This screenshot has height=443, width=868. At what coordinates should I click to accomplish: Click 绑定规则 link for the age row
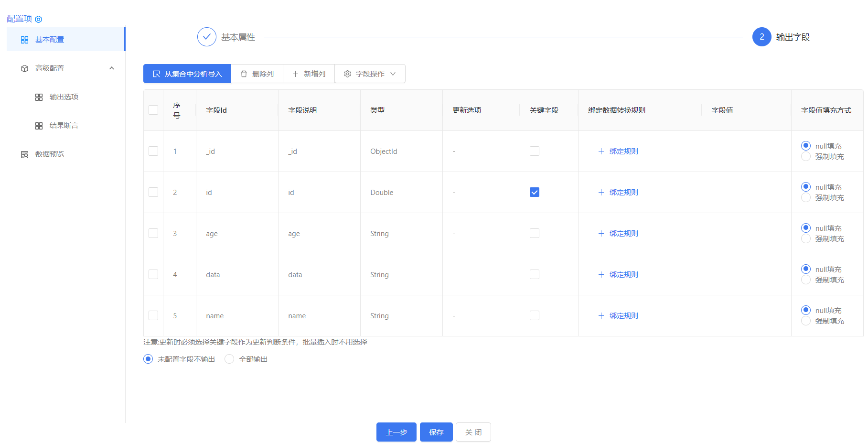(623, 233)
